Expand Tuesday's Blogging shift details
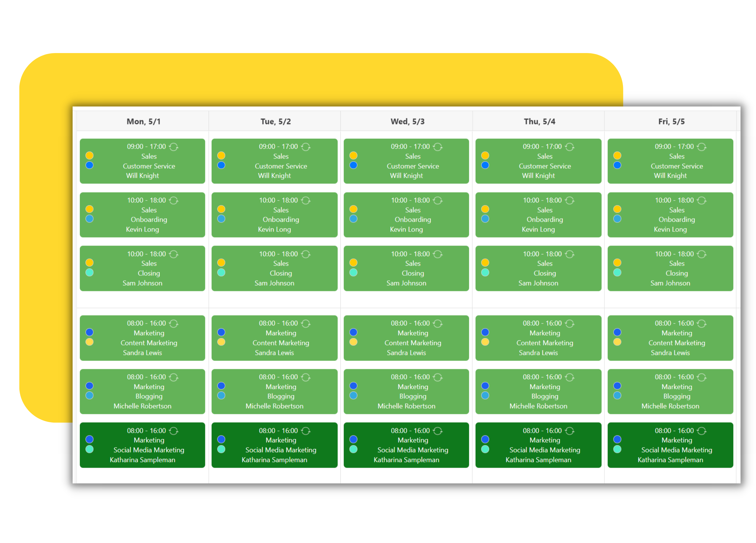This screenshot has width=756, height=543. (274, 392)
